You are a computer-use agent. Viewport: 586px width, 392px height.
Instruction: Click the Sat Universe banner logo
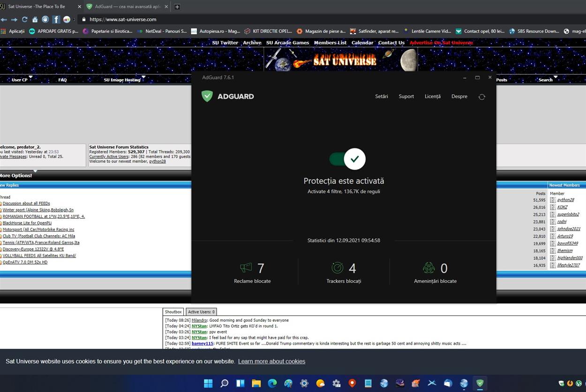(x=341, y=59)
